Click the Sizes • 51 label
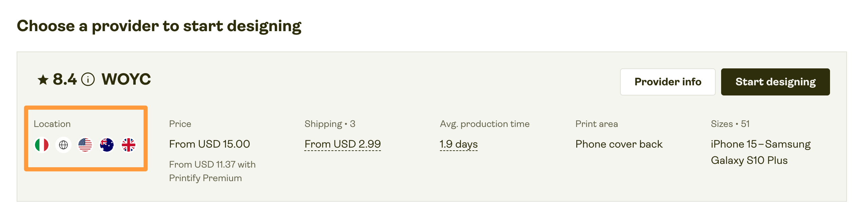The image size is (868, 217). pos(730,124)
